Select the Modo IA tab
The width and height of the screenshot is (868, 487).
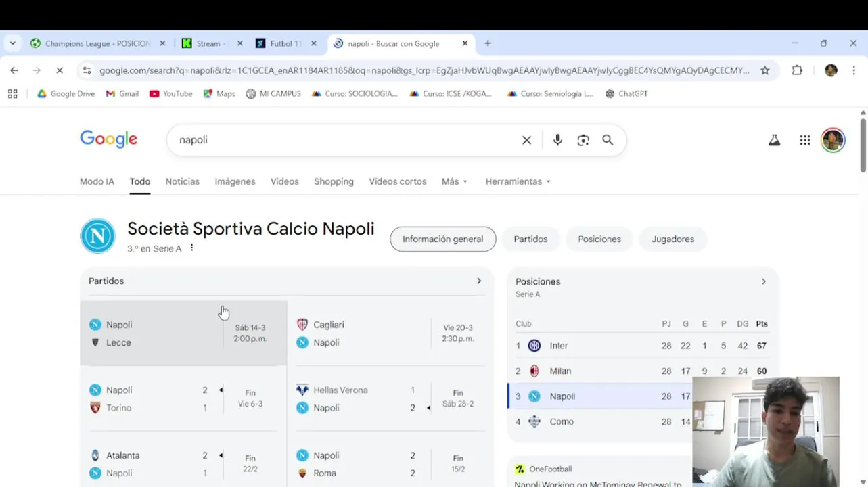[97, 181]
